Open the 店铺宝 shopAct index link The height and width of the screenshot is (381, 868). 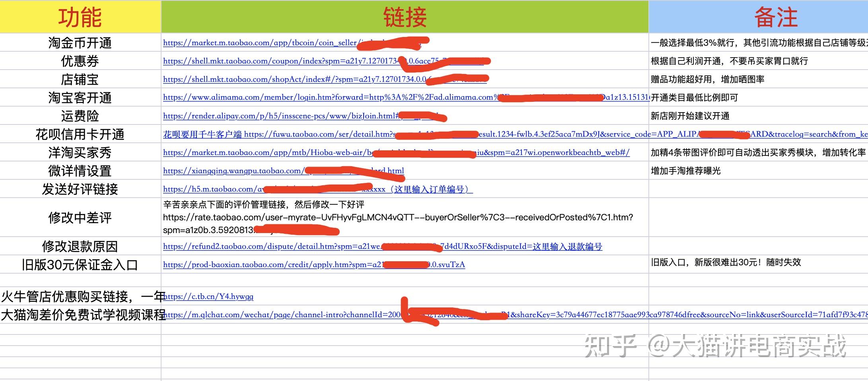(x=325, y=79)
